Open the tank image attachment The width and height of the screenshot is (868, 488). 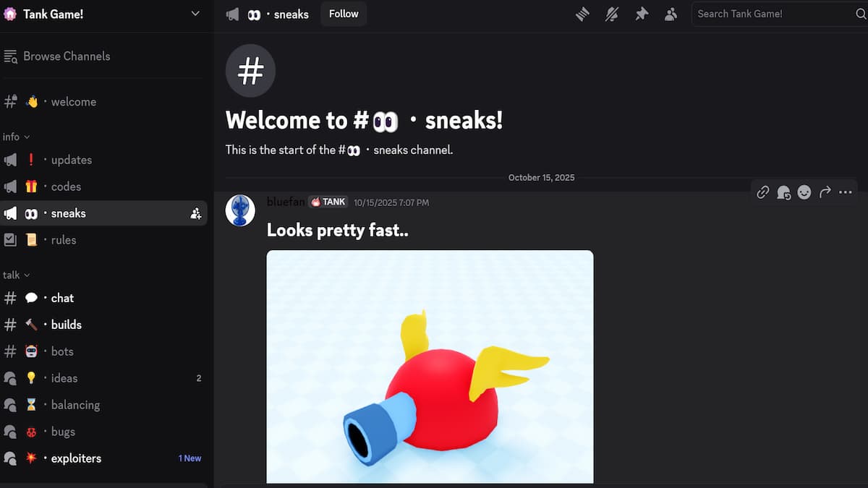430,366
